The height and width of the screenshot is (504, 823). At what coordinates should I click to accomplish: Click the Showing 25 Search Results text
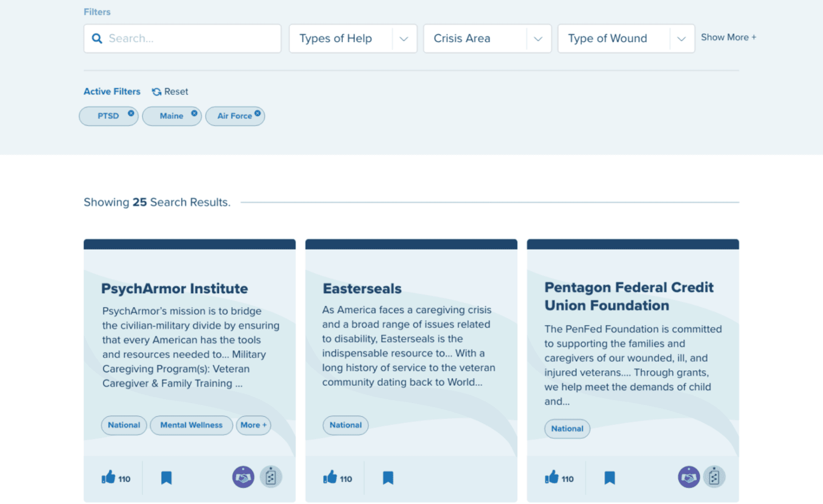pyautogui.click(x=157, y=202)
